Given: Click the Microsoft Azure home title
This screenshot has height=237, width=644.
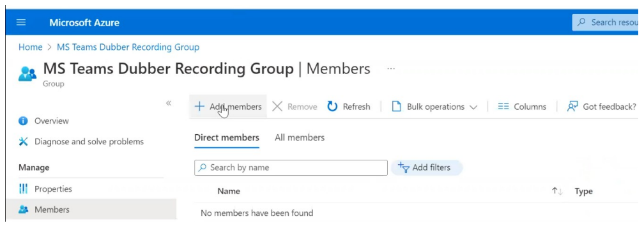Looking at the screenshot, I should [84, 22].
